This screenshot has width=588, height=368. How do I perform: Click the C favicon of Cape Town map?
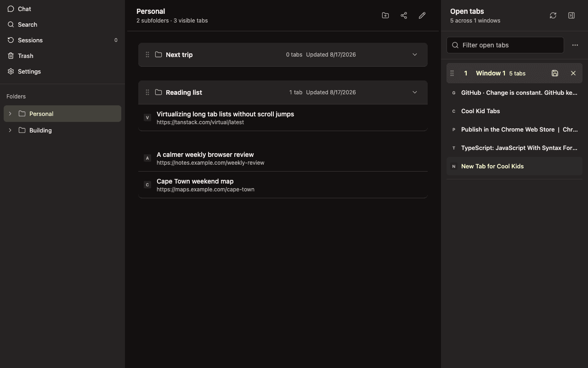point(147,184)
